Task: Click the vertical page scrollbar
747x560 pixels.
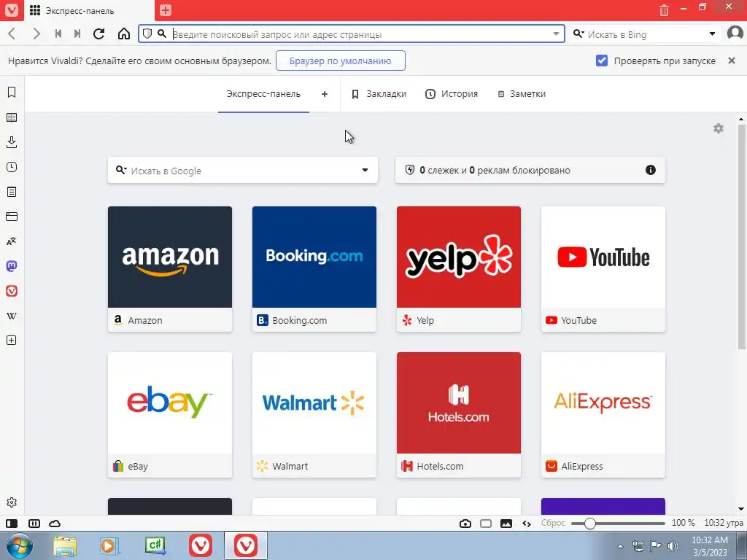Action: 741,236
